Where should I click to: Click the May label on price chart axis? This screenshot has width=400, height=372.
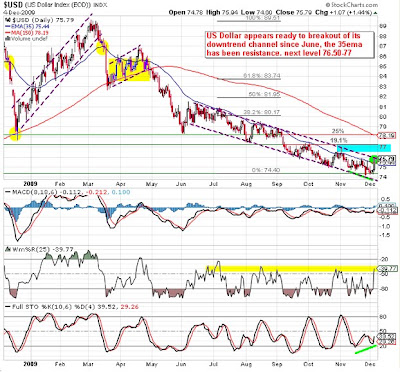(x=152, y=184)
